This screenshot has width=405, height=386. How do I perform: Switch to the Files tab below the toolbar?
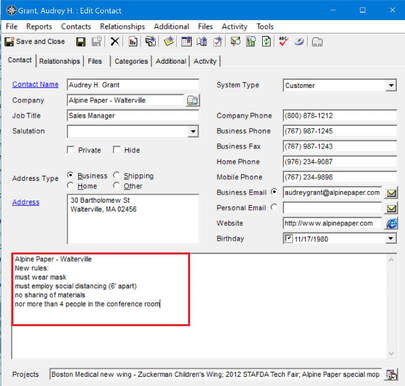click(x=95, y=61)
